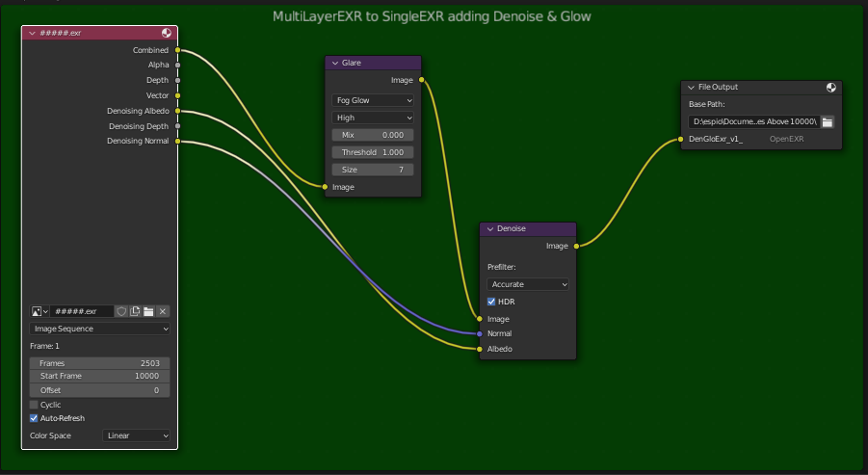Click the Frames number field
Image resolution: width=868 pixels, height=475 pixels.
(x=99, y=363)
